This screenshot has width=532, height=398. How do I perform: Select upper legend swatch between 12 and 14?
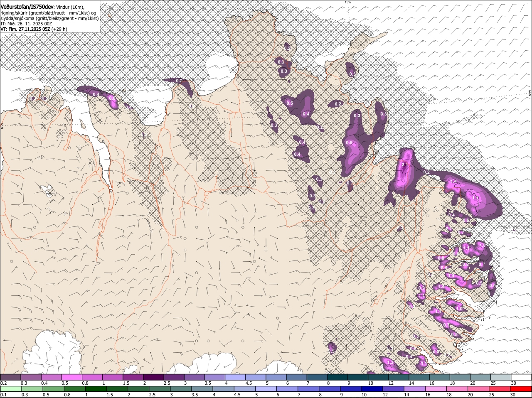399,377
